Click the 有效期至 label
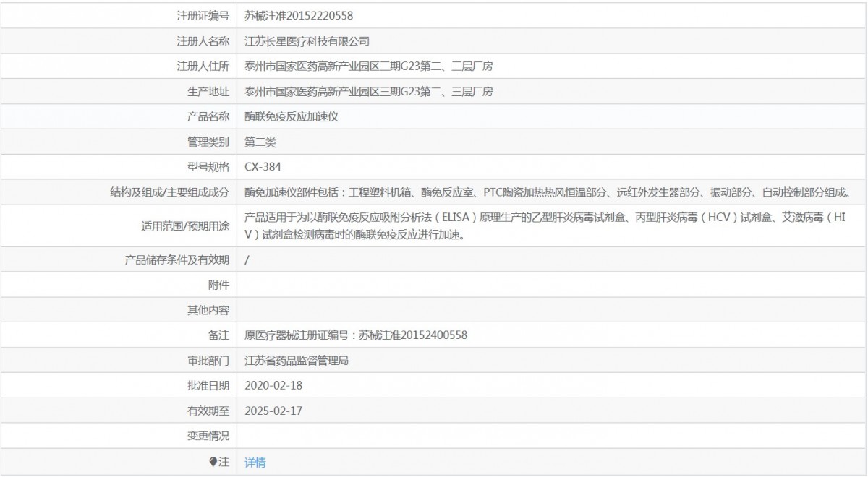 click(208, 411)
